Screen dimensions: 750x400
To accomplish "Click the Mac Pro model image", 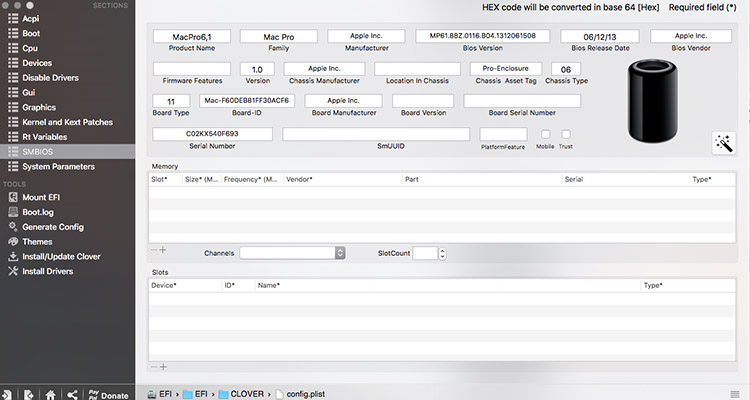I will coord(652,101).
